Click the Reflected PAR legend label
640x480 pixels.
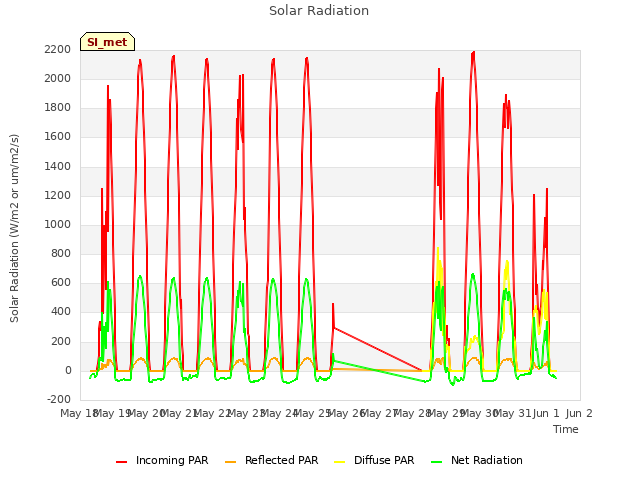(281, 460)
